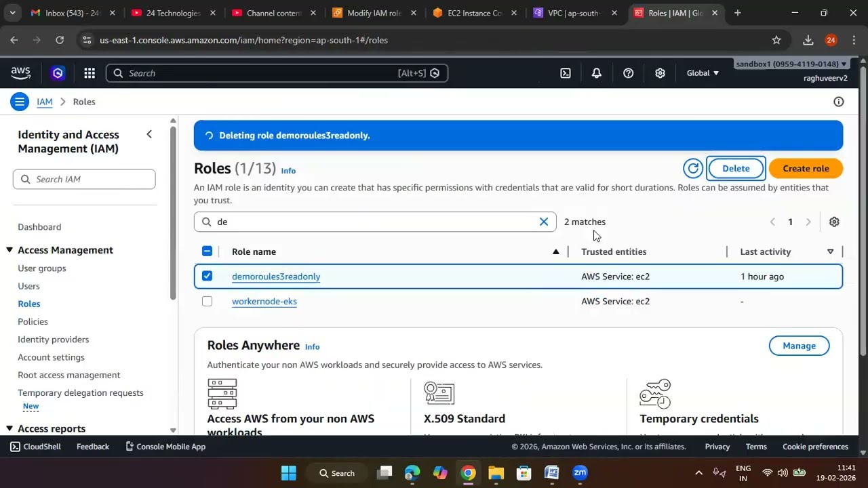This screenshot has height=488, width=868.
Task: Switch to the EC2 Instance Connect tab
Action: click(x=475, y=13)
